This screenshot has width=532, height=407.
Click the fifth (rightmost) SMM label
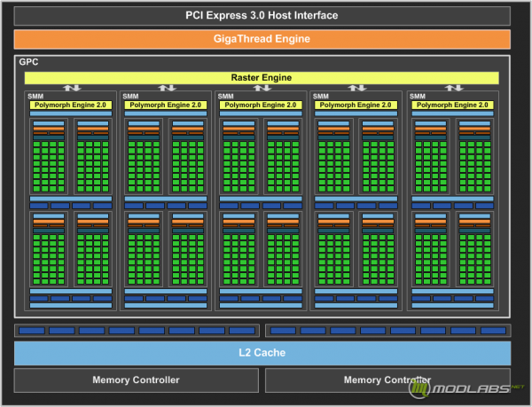pyautogui.click(x=418, y=97)
